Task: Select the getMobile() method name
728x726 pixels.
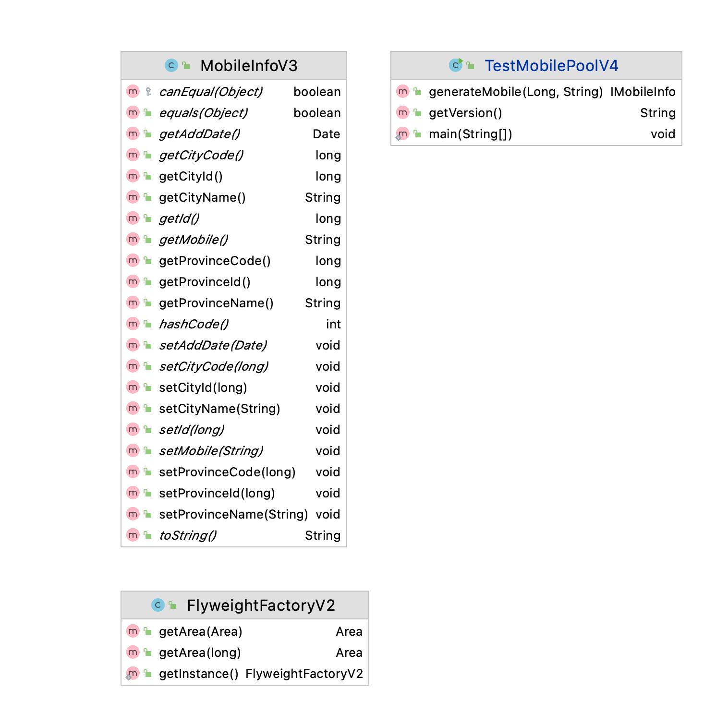Action: click(194, 240)
